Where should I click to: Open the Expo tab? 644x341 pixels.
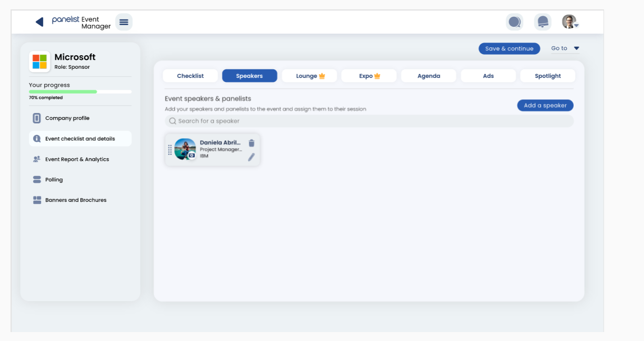pyautogui.click(x=369, y=76)
